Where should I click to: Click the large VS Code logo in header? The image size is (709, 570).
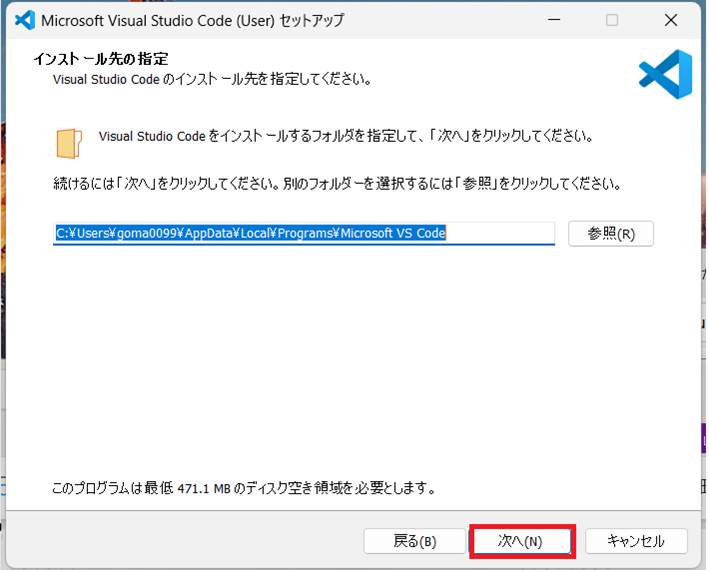tap(665, 74)
